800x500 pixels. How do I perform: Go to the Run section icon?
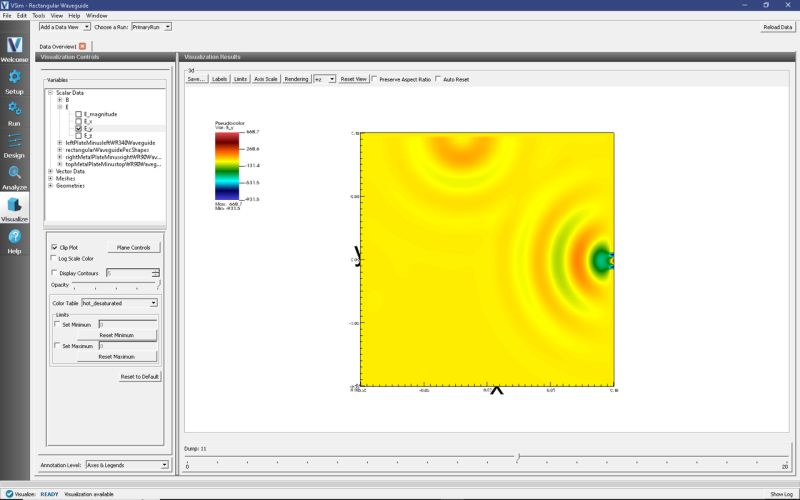click(x=14, y=109)
